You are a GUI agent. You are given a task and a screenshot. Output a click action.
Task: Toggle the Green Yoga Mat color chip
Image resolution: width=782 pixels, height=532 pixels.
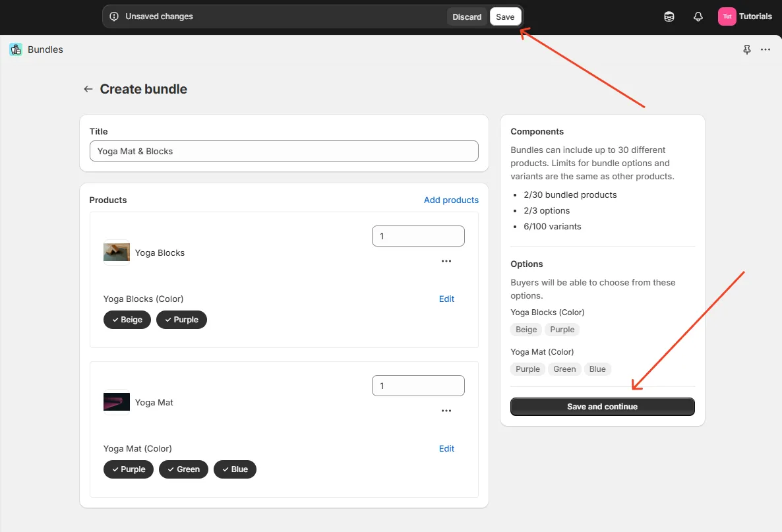tap(183, 469)
